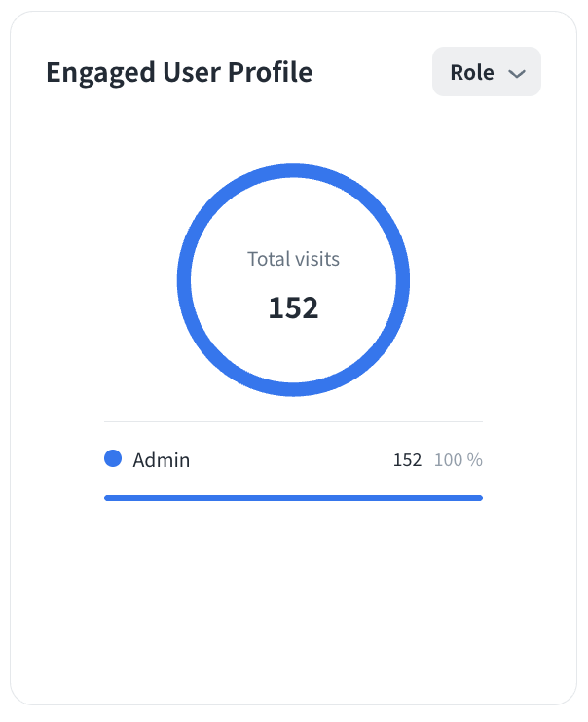The height and width of the screenshot is (722, 588).
Task: Click the "Role" text label in dropdown
Action: pyautogui.click(x=471, y=73)
